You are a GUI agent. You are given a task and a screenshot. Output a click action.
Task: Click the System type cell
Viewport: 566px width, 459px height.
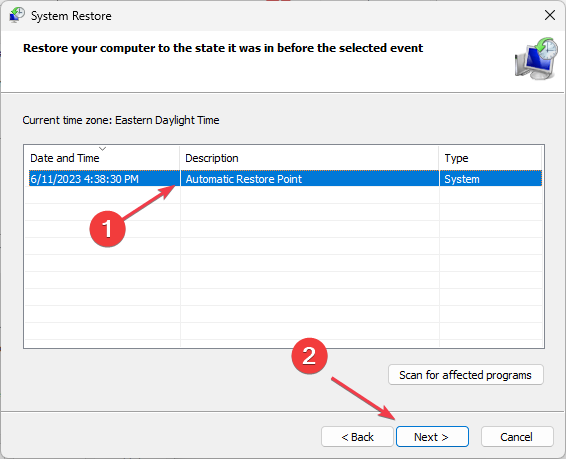point(462,179)
